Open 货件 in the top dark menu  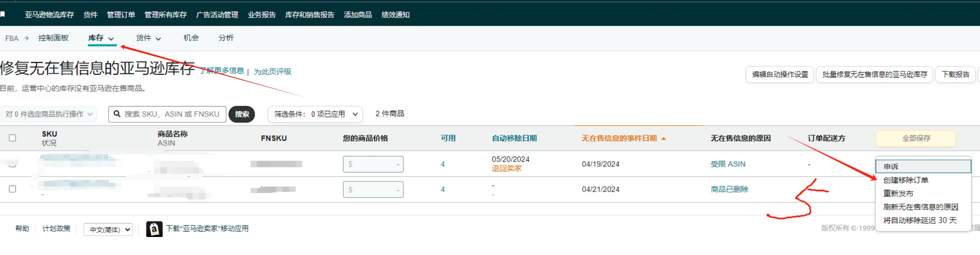(x=90, y=15)
